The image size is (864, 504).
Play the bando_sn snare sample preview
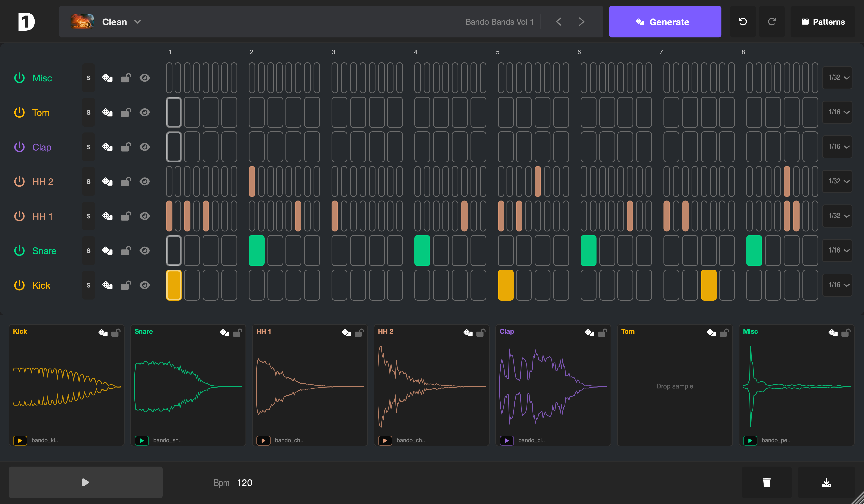click(x=142, y=440)
